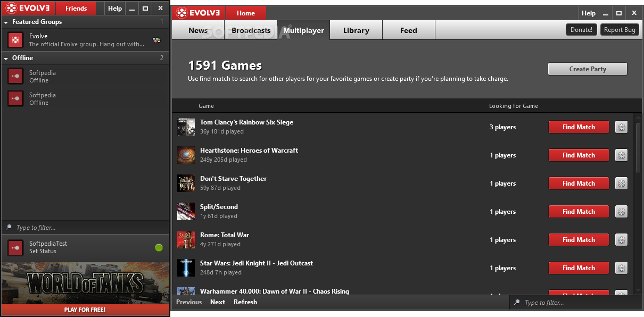The height and width of the screenshot is (317, 644).
Task: Click the Create Party button
Action: point(588,69)
